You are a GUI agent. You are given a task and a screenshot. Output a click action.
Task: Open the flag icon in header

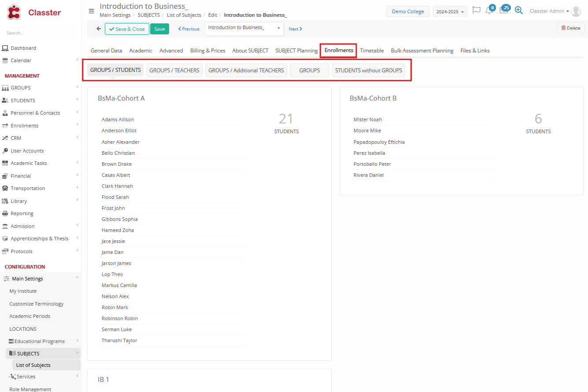click(476, 11)
